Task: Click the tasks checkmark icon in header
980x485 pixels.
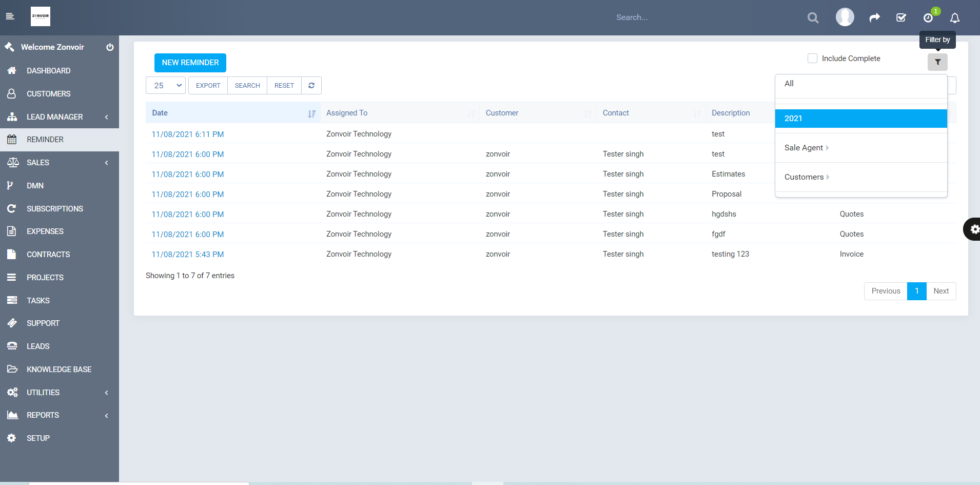Action: tap(901, 17)
